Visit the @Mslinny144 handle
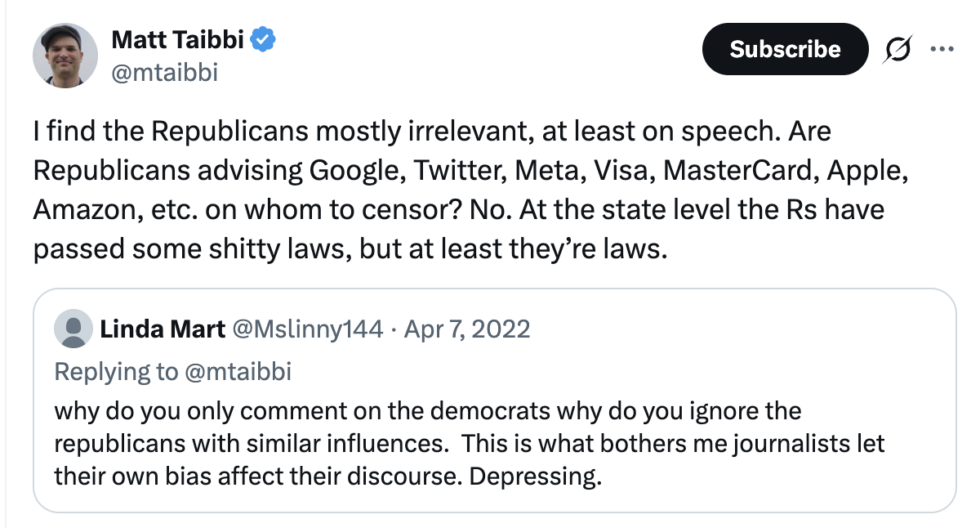980x528 pixels. pos(308,329)
